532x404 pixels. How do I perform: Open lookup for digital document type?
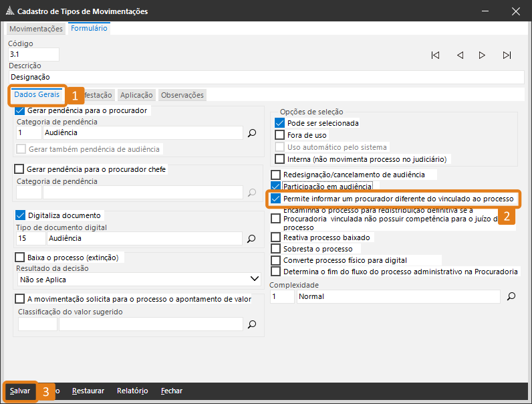click(252, 238)
